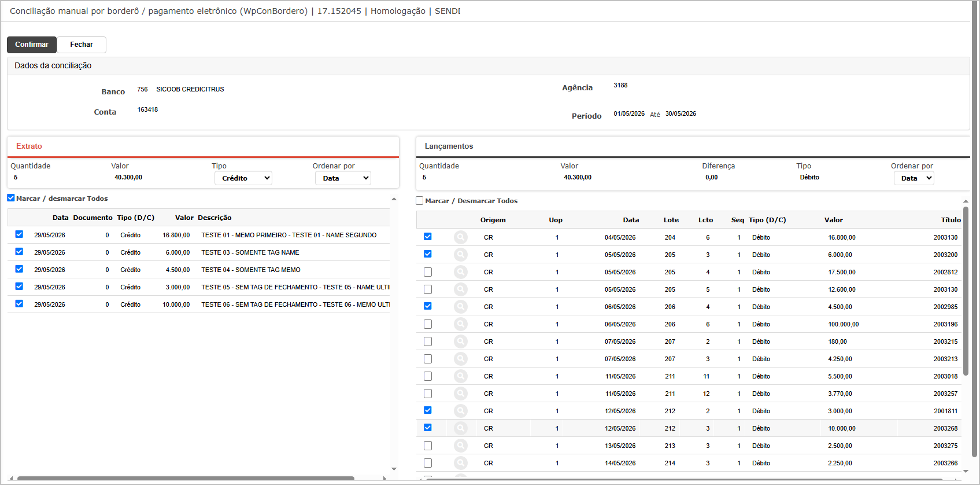Image resolution: width=980 pixels, height=485 pixels.
Task: Inspect título 2003268 entry with magnifier
Action: click(460, 428)
